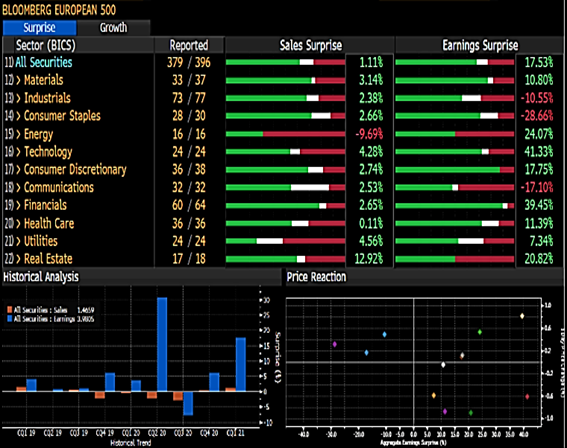Select the Financials earnings surprise 39.45%

pyautogui.click(x=539, y=205)
